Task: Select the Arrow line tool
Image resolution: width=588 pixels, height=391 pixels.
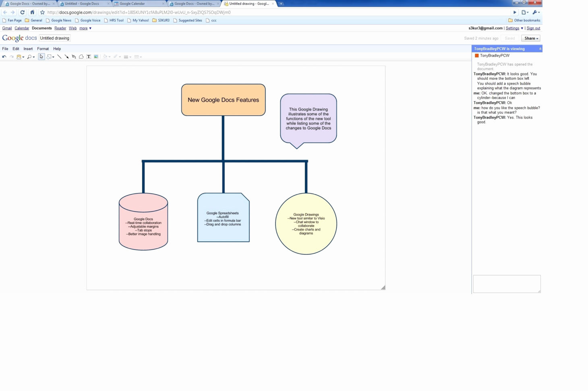Action: tap(66, 57)
